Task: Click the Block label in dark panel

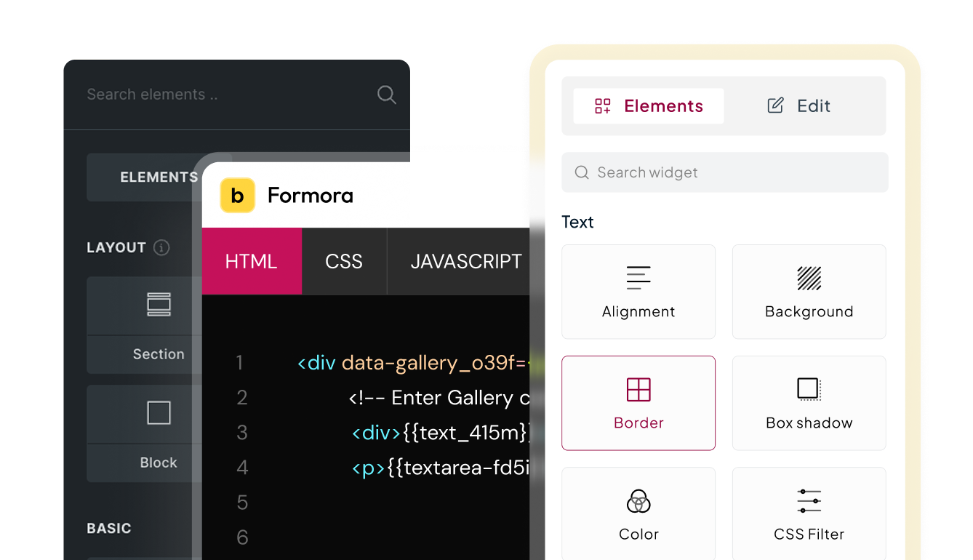Action: coord(159,463)
